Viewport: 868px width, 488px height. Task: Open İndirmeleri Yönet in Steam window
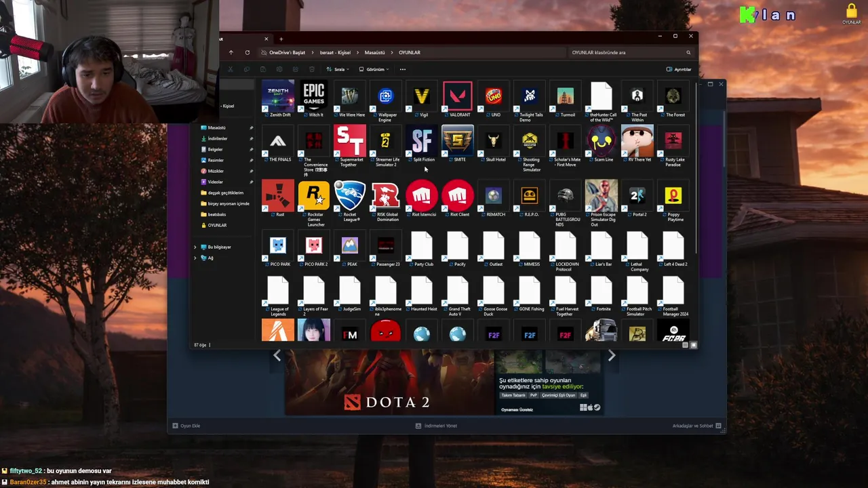(x=436, y=426)
